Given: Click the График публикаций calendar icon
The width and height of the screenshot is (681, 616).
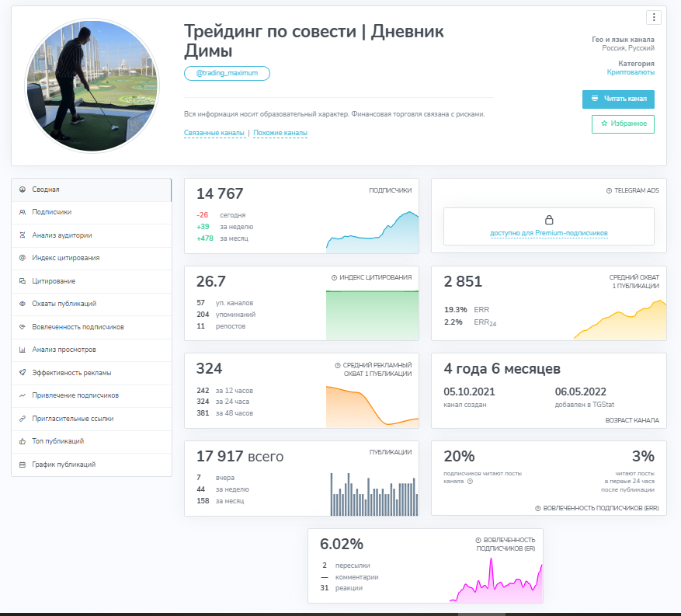Looking at the screenshot, I should pos(23,465).
